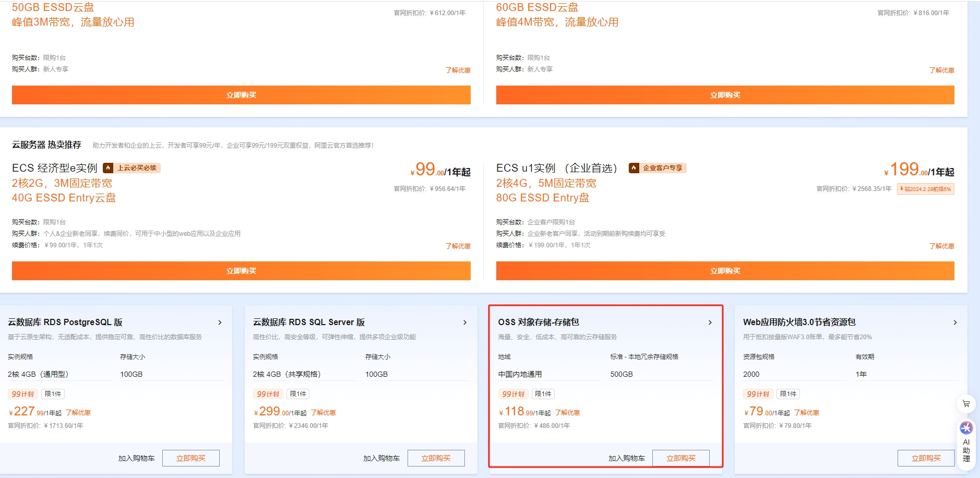Click the 上云必买必续 badge label

click(137, 168)
